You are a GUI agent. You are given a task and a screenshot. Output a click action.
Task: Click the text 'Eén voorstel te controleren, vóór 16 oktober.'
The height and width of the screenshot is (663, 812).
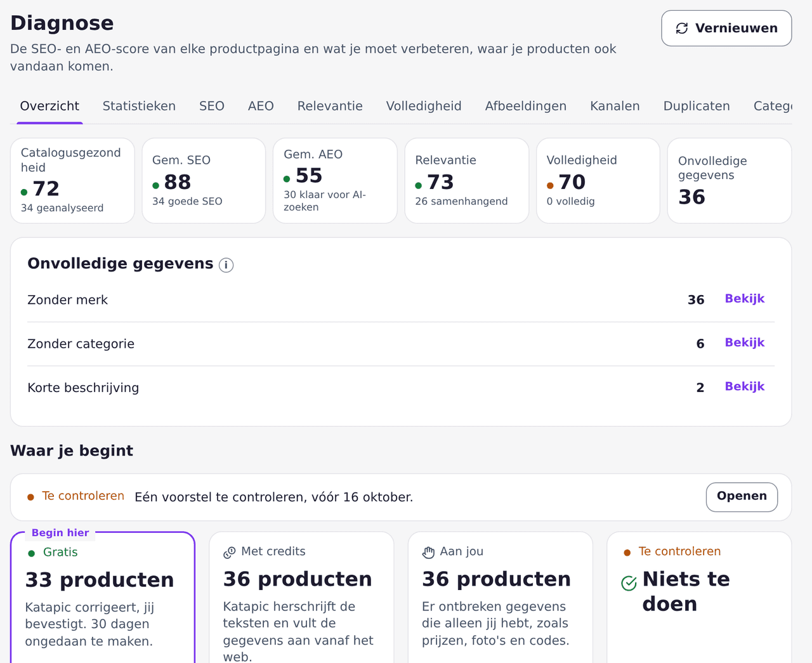tap(274, 497)
